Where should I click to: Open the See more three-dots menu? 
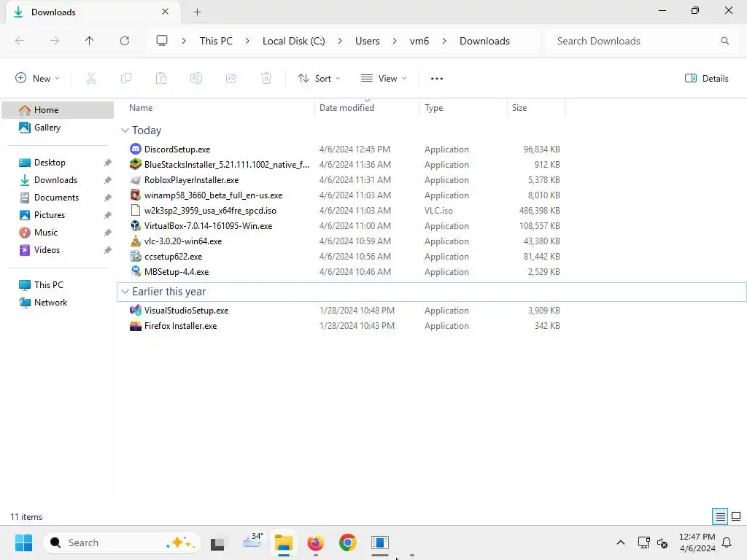(x=437, y=79)
